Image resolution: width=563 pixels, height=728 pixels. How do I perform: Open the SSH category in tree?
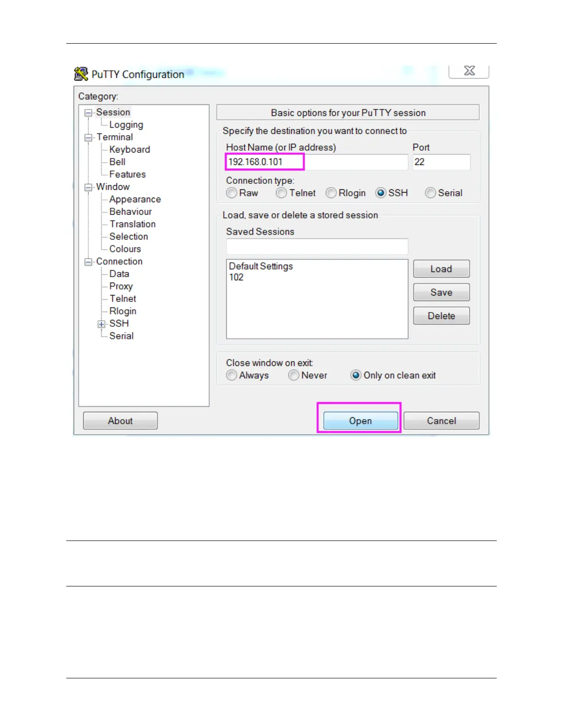(x=119, y=323)
